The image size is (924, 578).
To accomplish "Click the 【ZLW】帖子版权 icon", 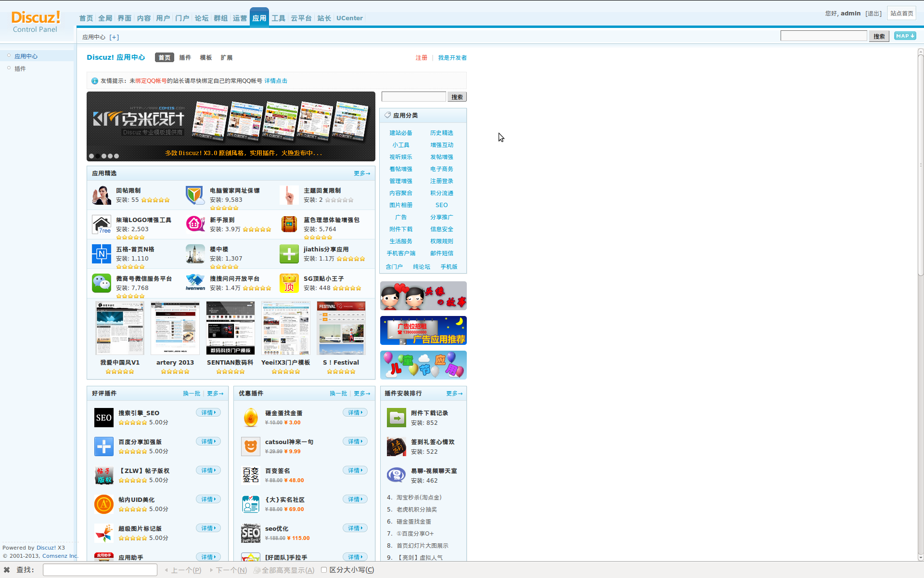I will pyautogui.click(x=104, y=475).
